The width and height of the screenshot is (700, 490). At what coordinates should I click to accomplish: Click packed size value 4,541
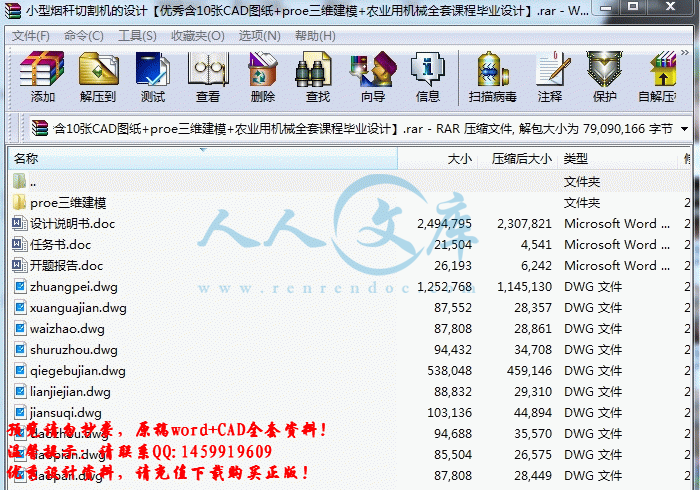536,245
